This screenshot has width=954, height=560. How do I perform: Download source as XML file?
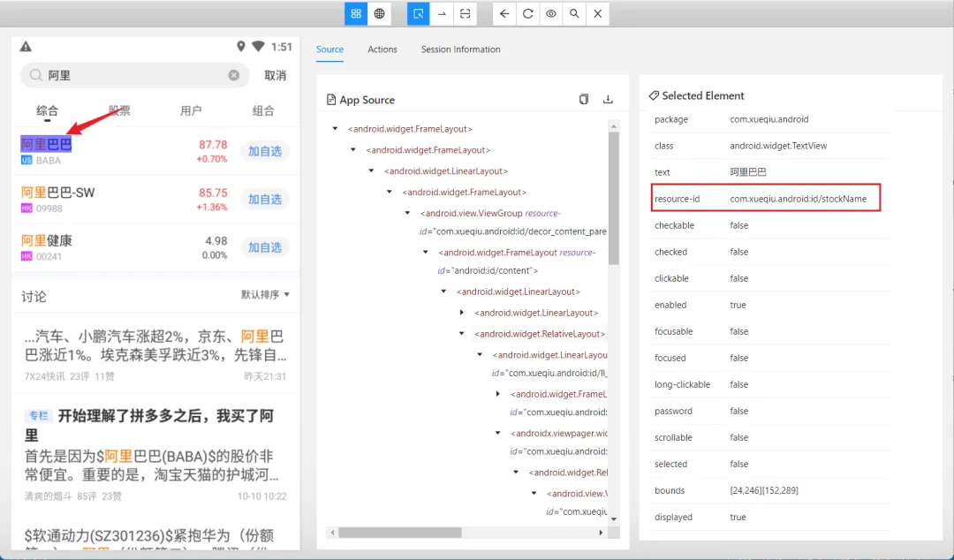click(x=608, y=99)
